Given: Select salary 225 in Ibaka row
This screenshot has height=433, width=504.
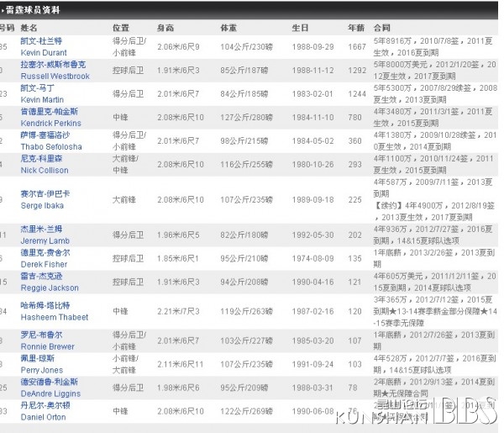Looking at the screenshot, I should [354, 200].
